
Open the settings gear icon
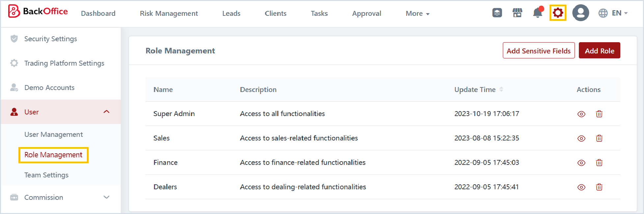tap(558, 13)
